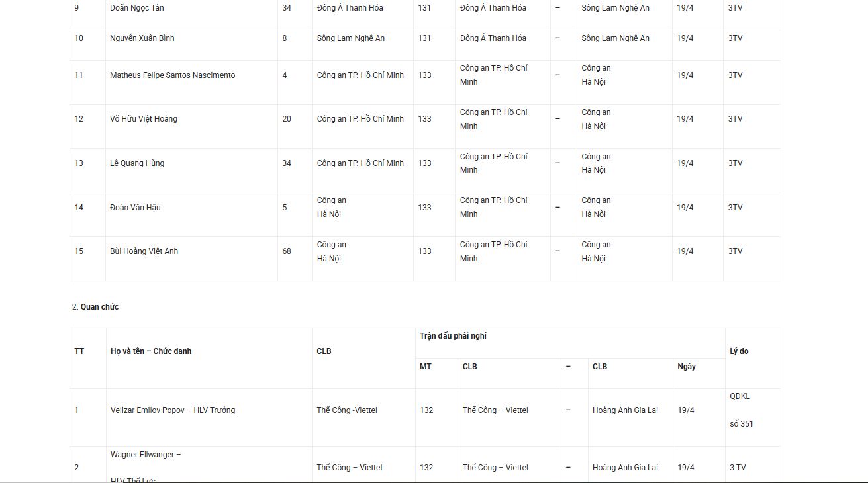Click the Lê Quang Hùng row name
Screen dimensions: 868x483
pos(137,163)
